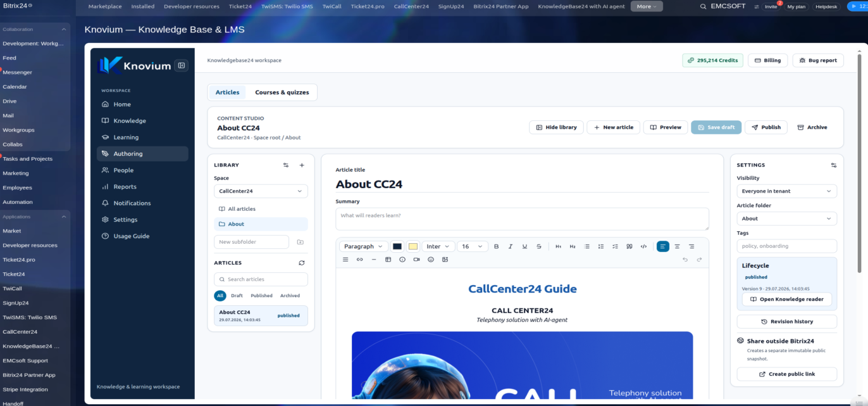Filter articles by Archived

[290, 296]
